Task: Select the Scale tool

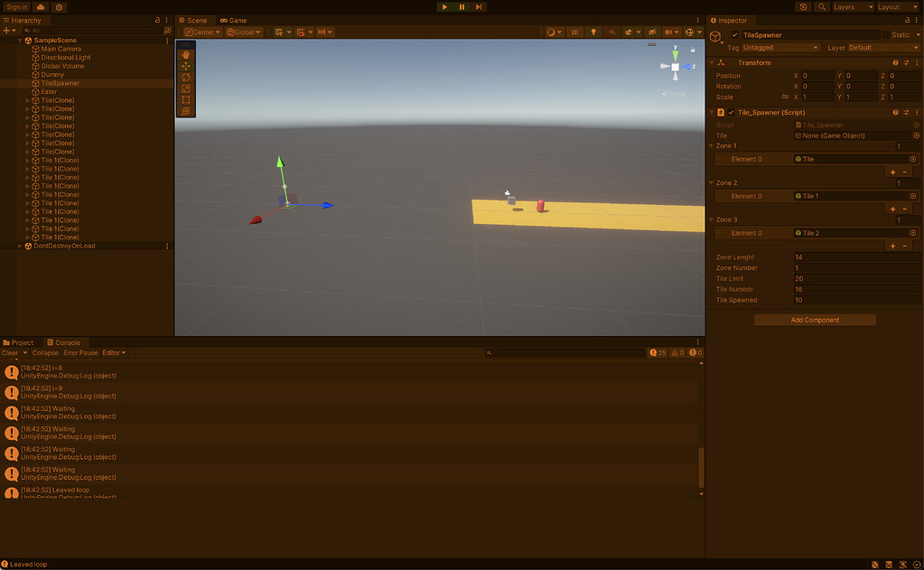Action: coord(186,89)
